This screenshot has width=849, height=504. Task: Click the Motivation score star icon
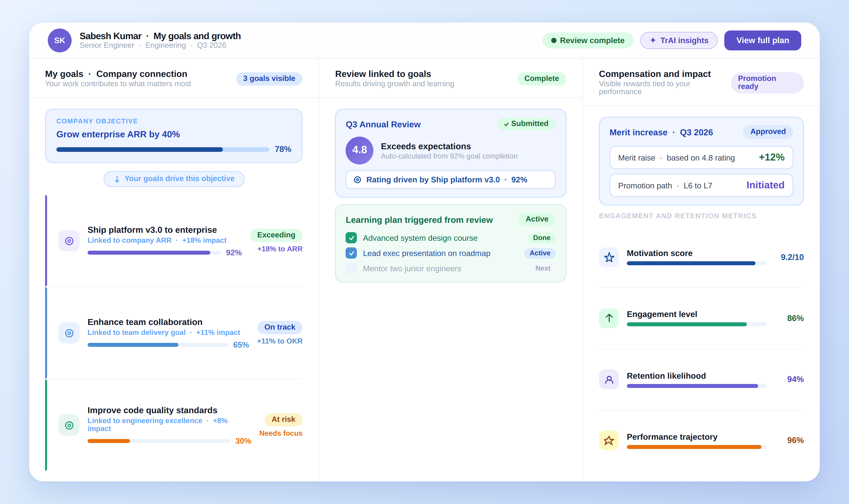pyautogui.click(x=609, y=257)
